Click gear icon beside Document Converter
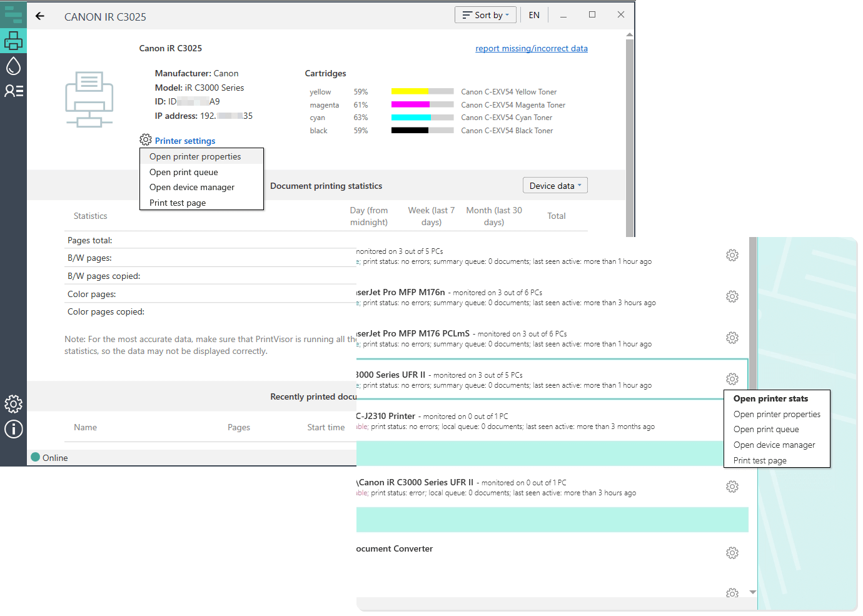Screen dimensions: 863x616 point(732,553)
